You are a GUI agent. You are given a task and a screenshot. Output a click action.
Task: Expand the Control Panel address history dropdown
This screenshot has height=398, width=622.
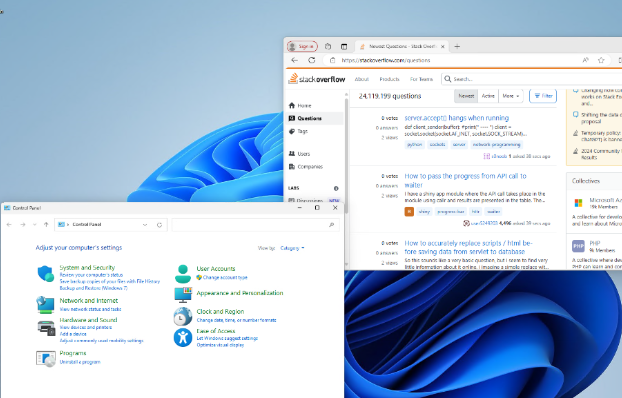(145, 225)
